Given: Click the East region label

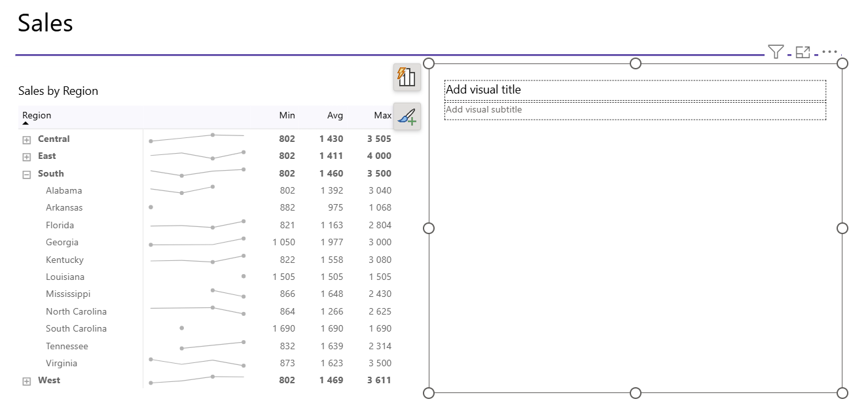Looking at the screenshot, I should point(46,156).
